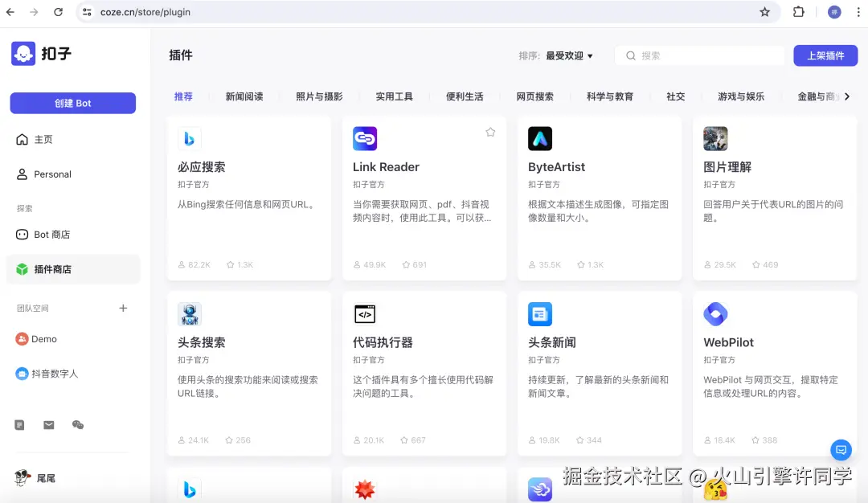Click the 创建 Bot button
The height and width of the screenshot is (503, 868).
pos(73,103)
